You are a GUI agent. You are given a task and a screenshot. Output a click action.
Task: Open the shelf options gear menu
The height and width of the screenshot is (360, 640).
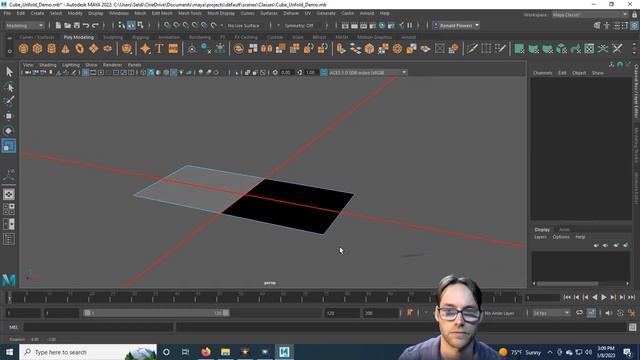point(9,51)
